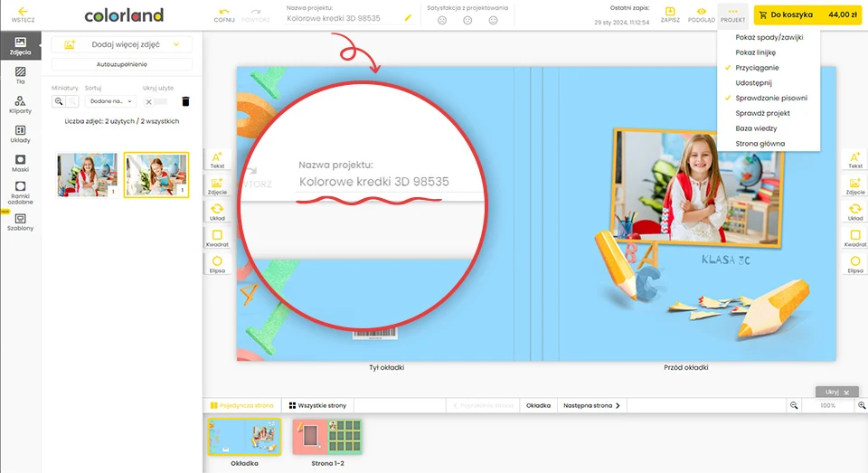Add Elipsa from the left page toolbar

click(x=217, y=264)
